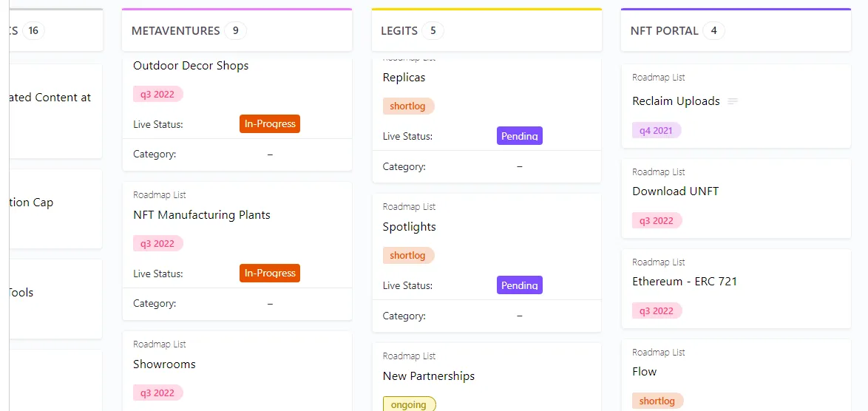Click the METAVENTURES count badge 9
The width and height of the screenshot is (868, 411).
click(235, 30)
